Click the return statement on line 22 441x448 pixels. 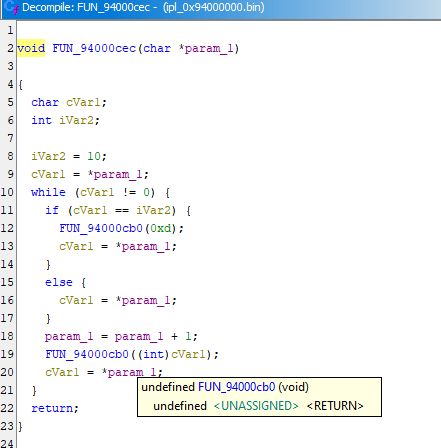coord(55,408)
